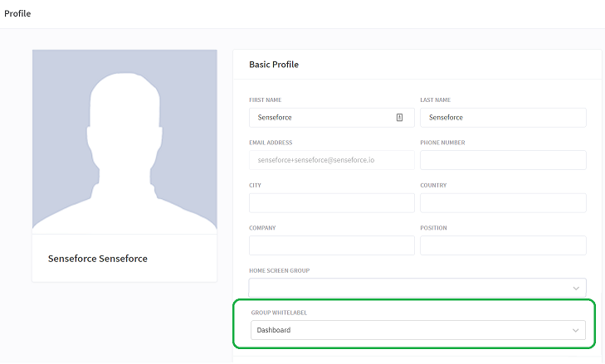Click the Profile page title
Image resolution: width=605 pixels, height=364 pixels.
(x=17, y=13)
